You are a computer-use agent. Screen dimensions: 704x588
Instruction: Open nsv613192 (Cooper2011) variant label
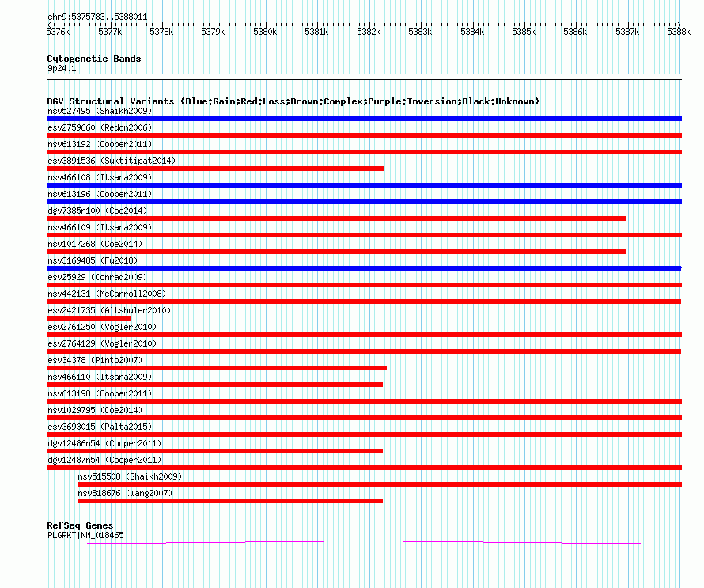(100, 144)
